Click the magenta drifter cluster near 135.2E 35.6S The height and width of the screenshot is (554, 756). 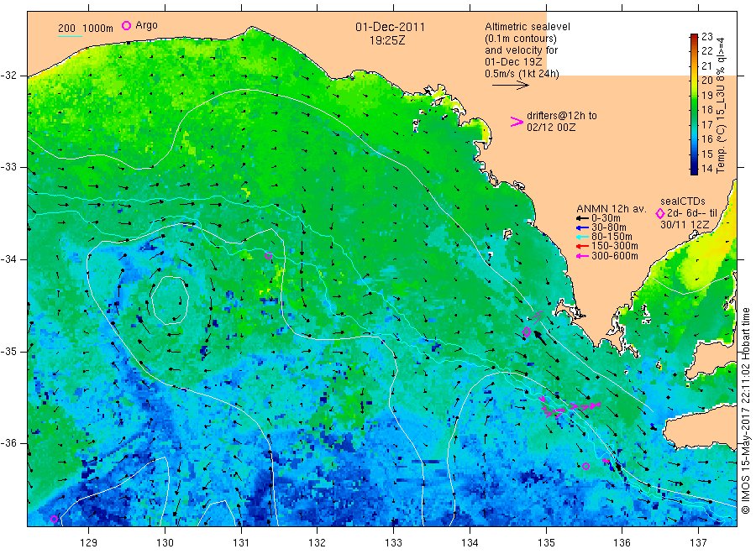pos(569,406)
